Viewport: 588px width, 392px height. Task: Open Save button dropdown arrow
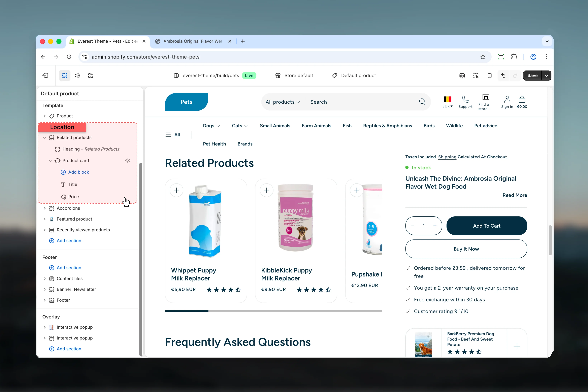point(547,75)
